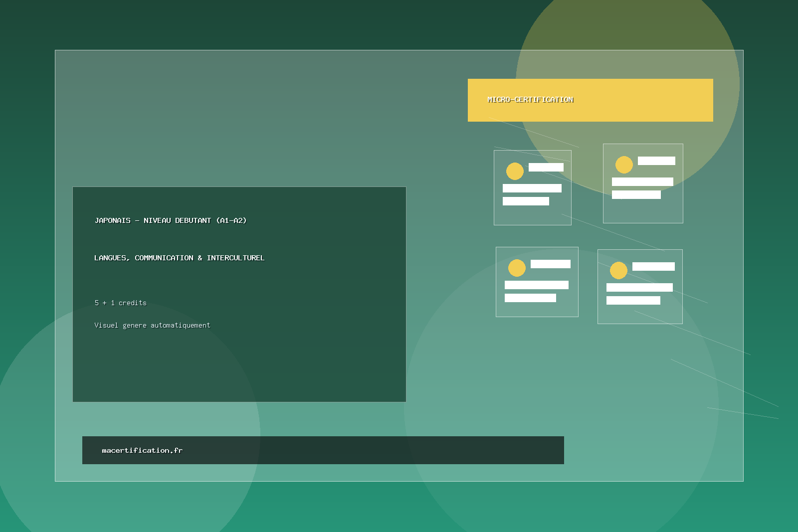Screen dimensions: 798x532
Task: Click the lowest white bar in top-right card
Action: pyautogui.click(x=636, y=194)
